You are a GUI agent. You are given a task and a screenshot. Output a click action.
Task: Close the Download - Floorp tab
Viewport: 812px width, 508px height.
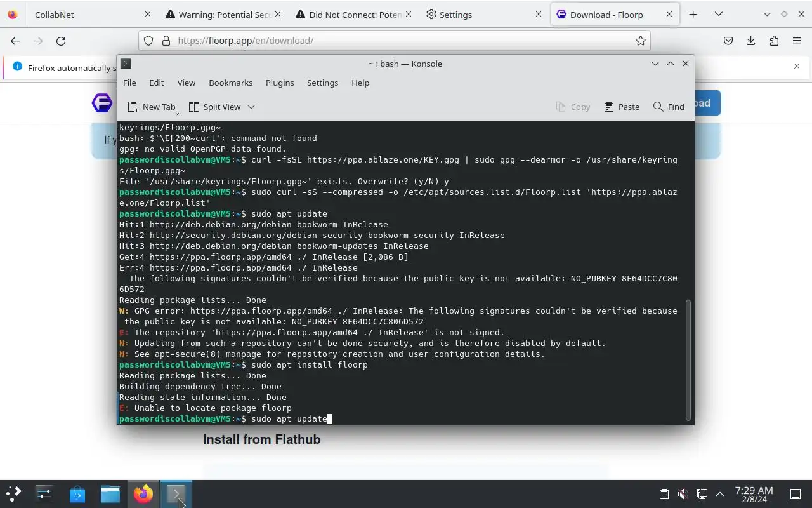pyautogui.click(x=669, y=14)
